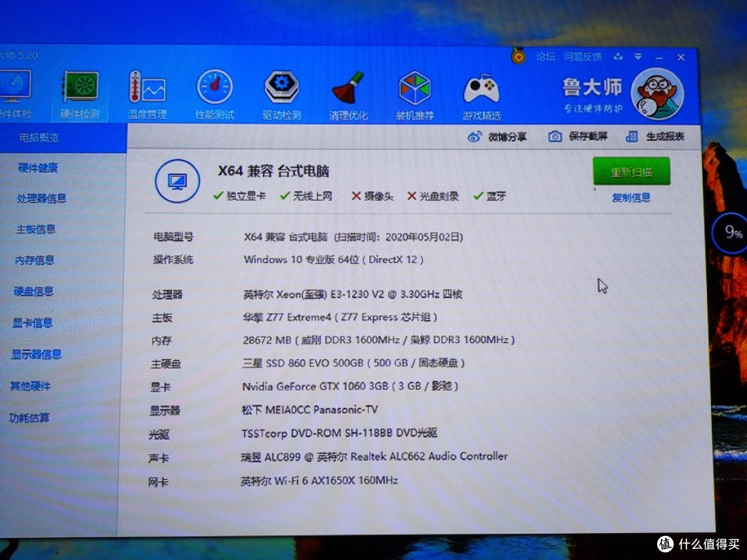This screenshot has height=560, width=747.
Task: Click 生成报表 generate report button
Action: coord(655,137)
